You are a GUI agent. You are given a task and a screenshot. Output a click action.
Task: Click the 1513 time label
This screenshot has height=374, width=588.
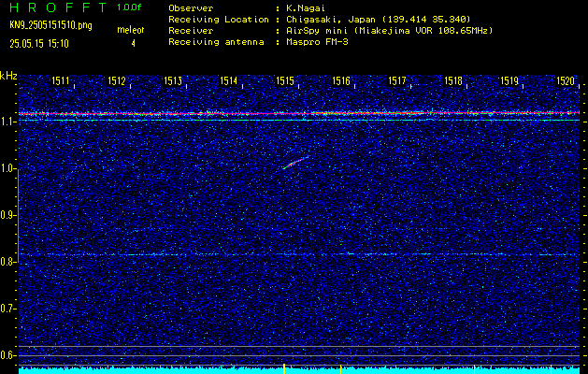pyautogui.click(x=173, y=80)
